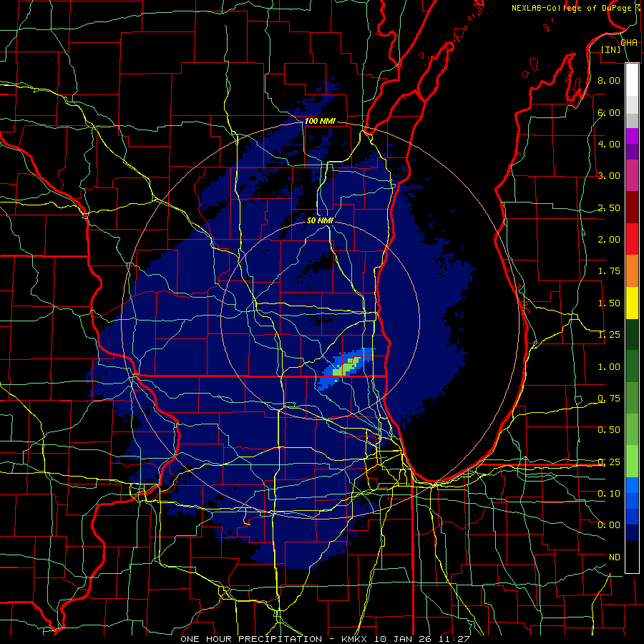Pick the lime green swatch above 0.25
Viewport: 644px width, 644px height.
point(632,462)
